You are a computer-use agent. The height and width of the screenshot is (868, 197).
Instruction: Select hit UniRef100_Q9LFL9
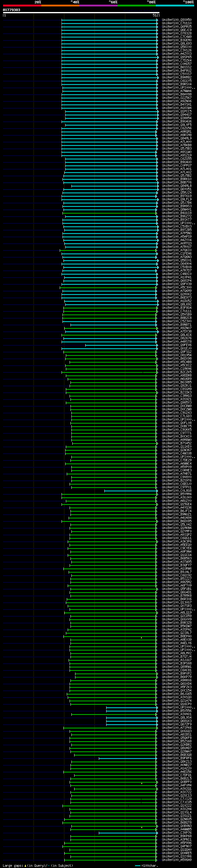(x=177, y=200)
